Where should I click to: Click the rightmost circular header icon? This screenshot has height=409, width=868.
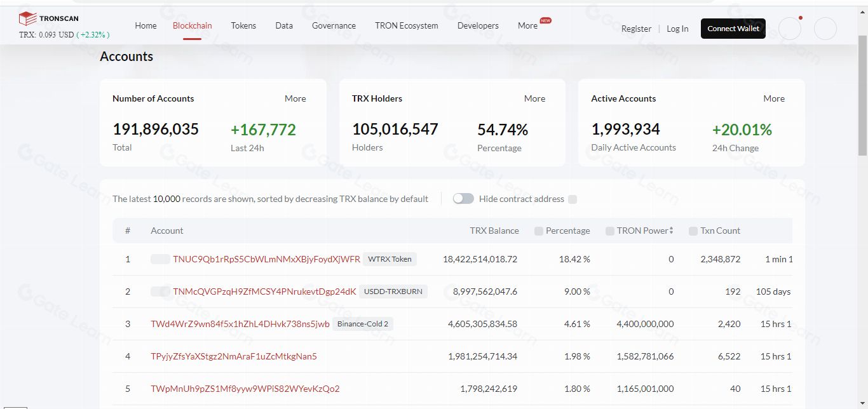[x=825, y=29]
